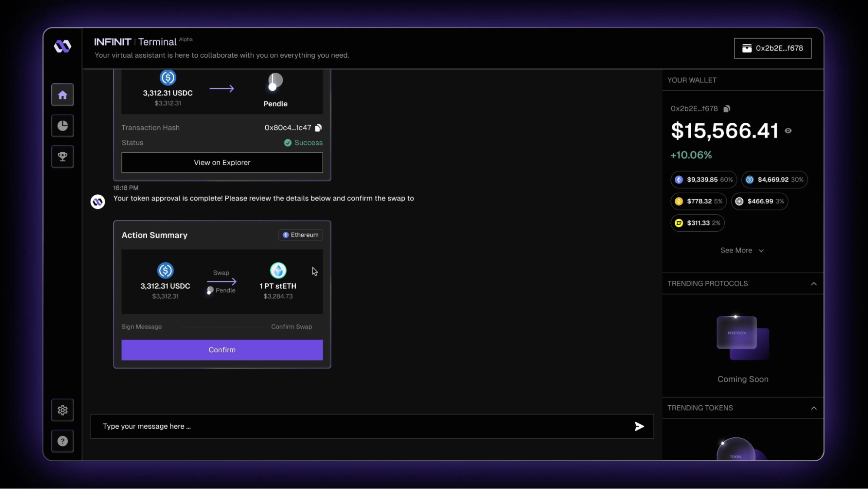Click the Transaction Hash label
868x489 pixels.
151,128
